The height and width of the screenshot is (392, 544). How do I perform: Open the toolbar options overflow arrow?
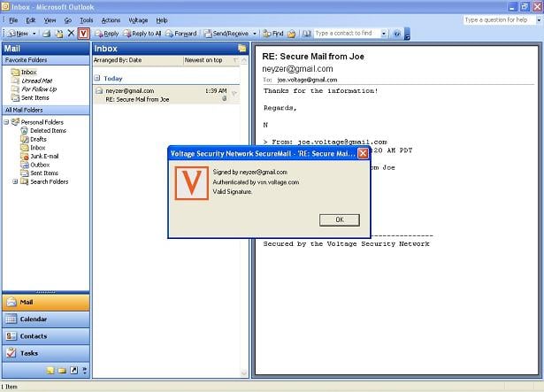pyautogui.click(x=407, y=34)
